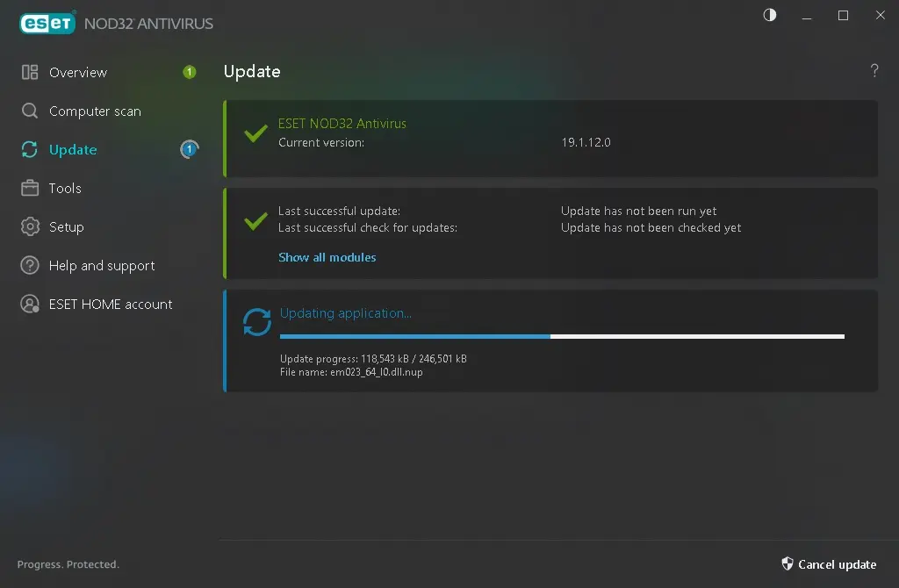Click 'Update has not been checked yet' text
The image size is (899, 588).
click(x=651, y=227)
